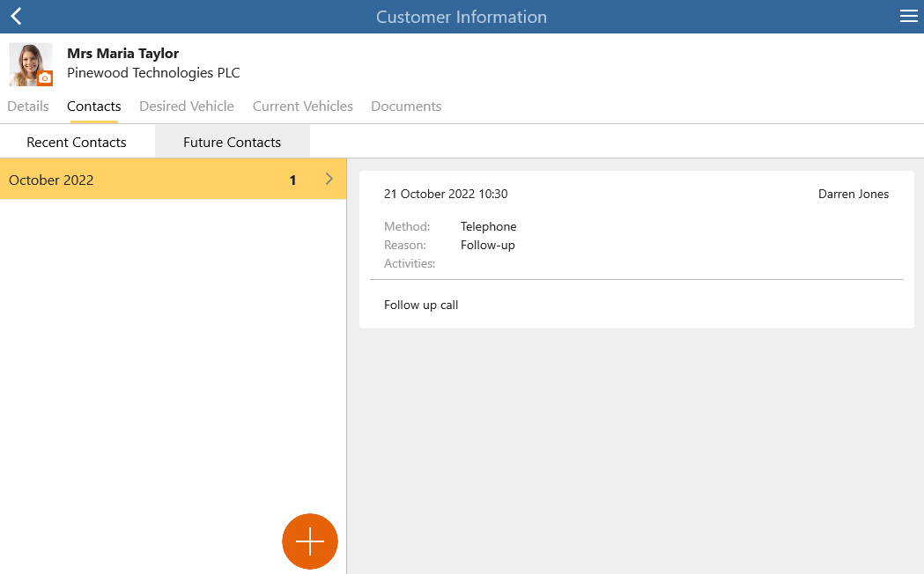Image resolution: width=924 pixels, height=574 pixels.
Task: Select Recent Contacts sub-tab
Action: click(78, 141)
